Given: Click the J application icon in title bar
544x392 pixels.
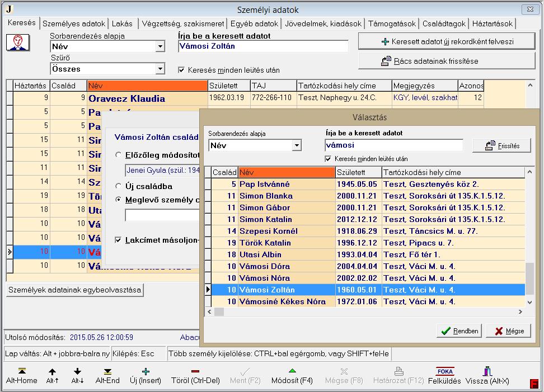Looking at the screenshot, I should point(9,10).
